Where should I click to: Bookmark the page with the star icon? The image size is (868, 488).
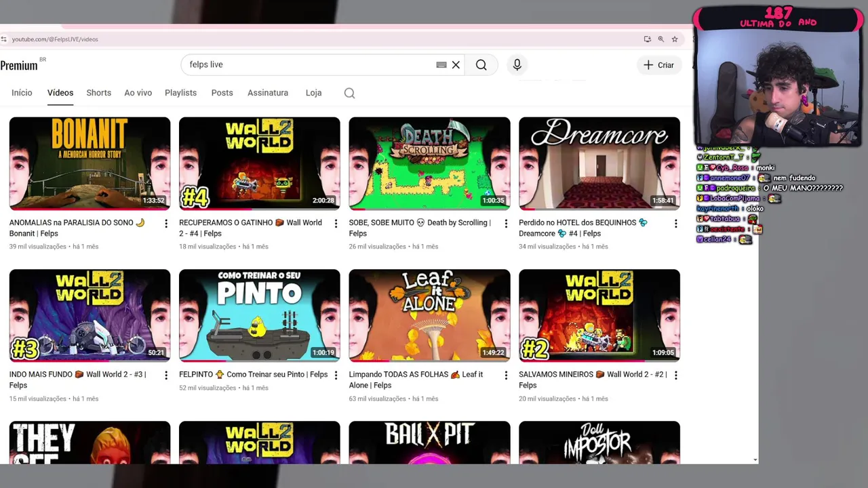(x=675, y=39)
